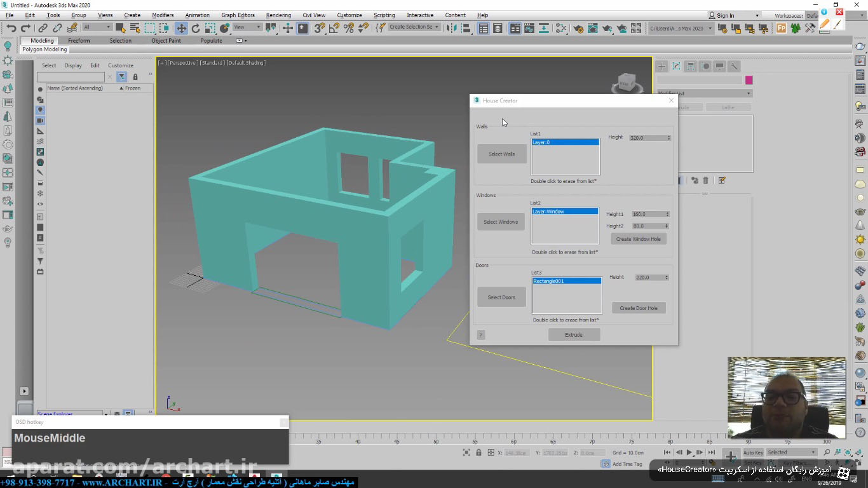The image size is (868, 488).
Task: Click the Select Doors button
Action: click(x=501, y=297)
